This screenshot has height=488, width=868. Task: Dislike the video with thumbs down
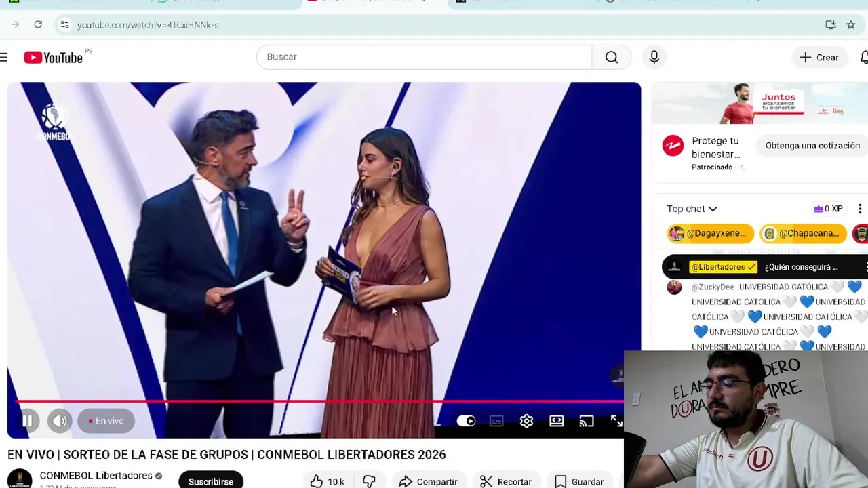point(369,481)
